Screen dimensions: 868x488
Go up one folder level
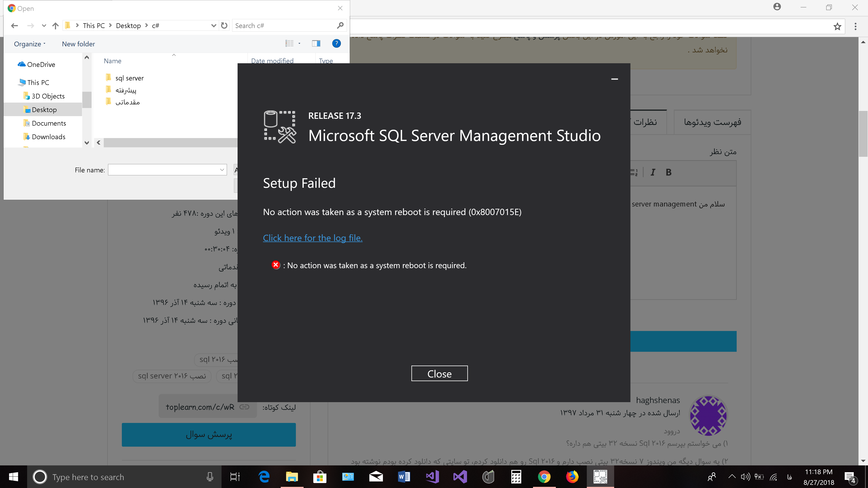click(x=56, y=26)
